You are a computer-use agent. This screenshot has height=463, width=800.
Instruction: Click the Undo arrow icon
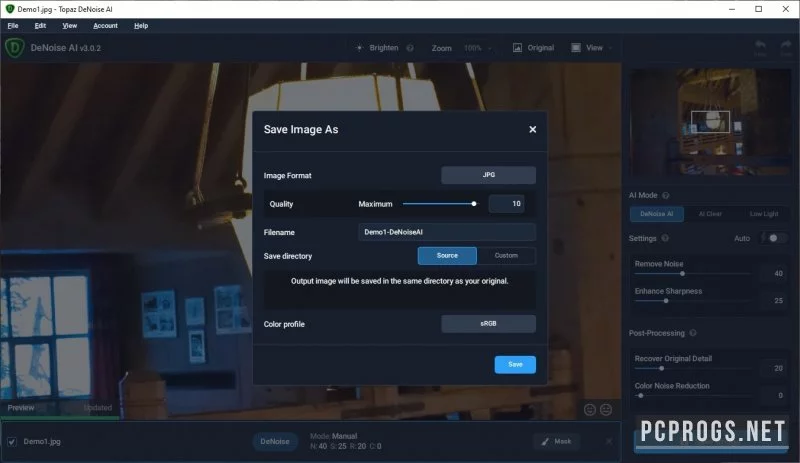pos(760,46)
